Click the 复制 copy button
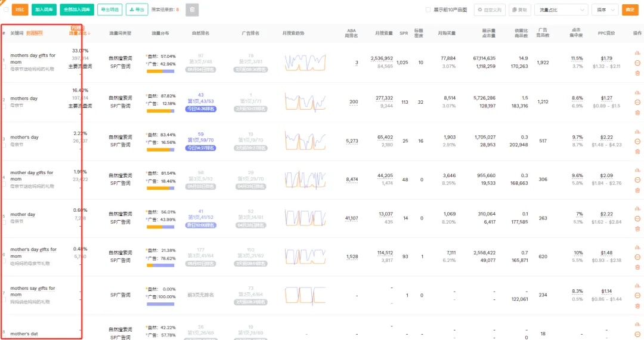 click(x=519, y=10)
